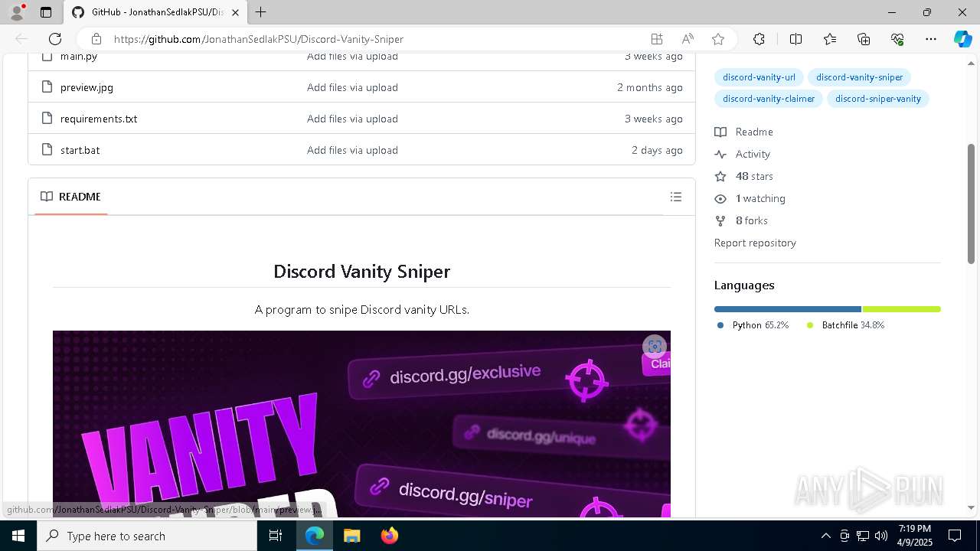
Task: Open the Windows Start menu
Action: pos(18,536)
